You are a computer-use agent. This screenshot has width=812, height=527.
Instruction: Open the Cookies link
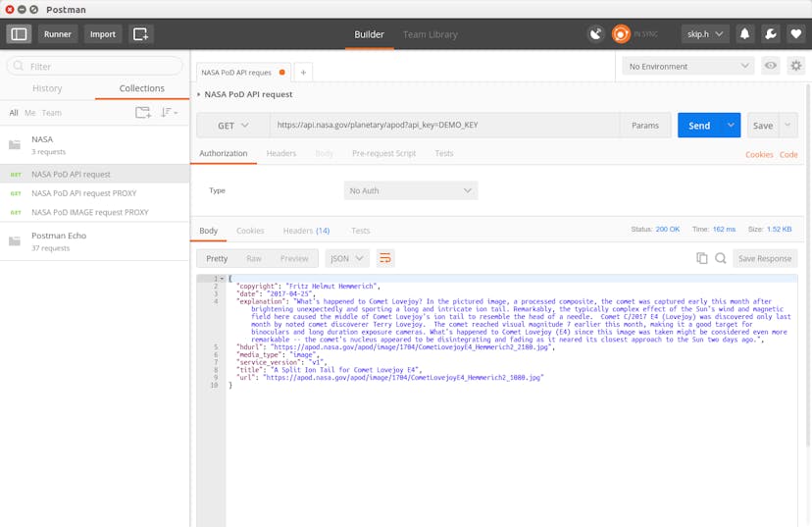[x=759, y=154]
